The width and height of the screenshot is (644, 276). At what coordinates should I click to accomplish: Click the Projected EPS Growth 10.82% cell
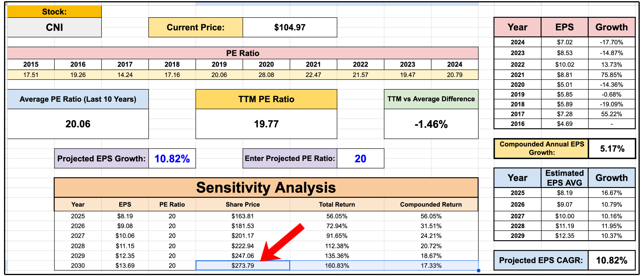pos(172,158)
